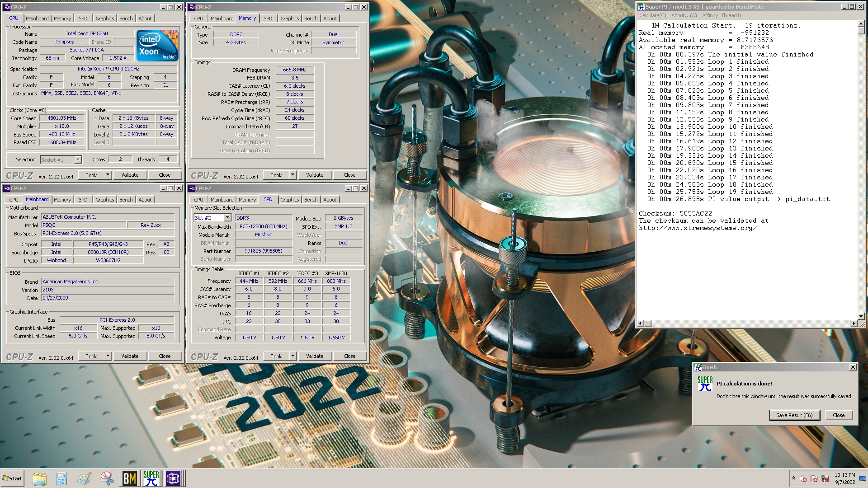Open About tab in Mainboard CPU-Z window
Screen dimensions: 868x488
[x=145, y=200]
